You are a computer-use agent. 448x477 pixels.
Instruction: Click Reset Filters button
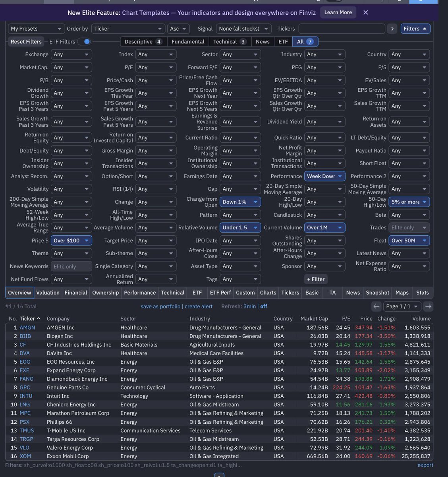(26, 41)
